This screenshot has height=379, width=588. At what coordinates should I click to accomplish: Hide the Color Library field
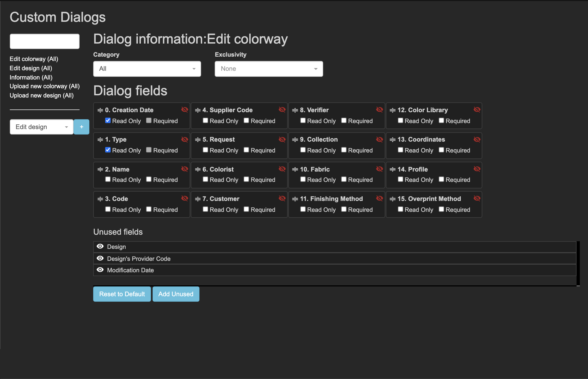tap(477, 110)
